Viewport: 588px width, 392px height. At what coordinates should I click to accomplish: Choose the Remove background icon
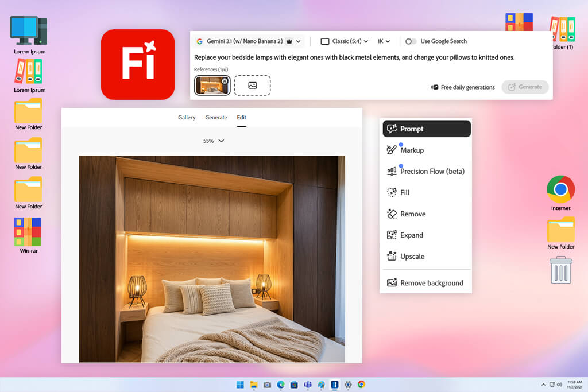(392, 282)
